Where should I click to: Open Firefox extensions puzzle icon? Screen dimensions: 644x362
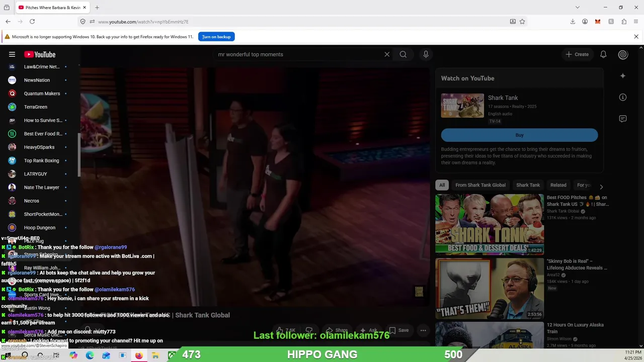point(624,22)
